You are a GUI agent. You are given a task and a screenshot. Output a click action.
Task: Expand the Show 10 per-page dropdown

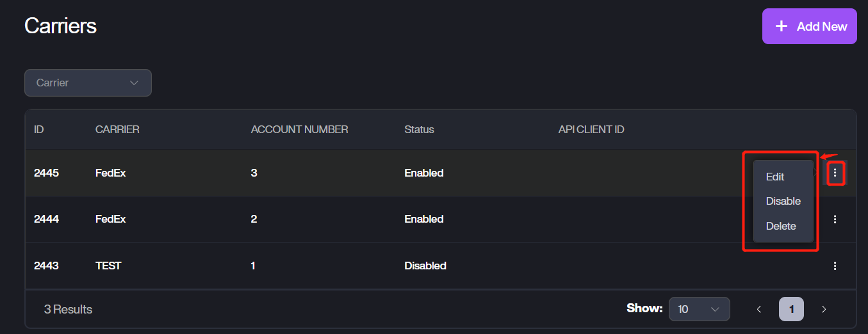(699, 309)
